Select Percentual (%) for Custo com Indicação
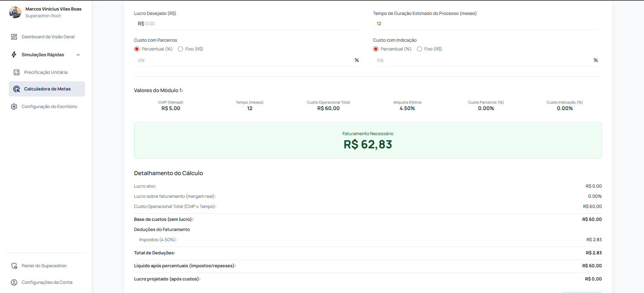Screen dimensions: 644x293 coord(376,49)
